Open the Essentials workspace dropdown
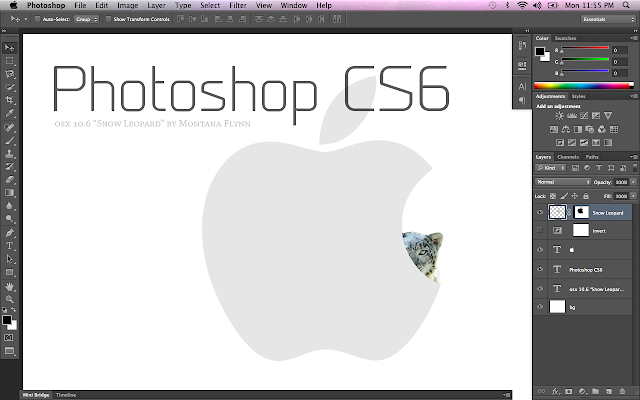Screen dimensions: 640x400 click(x=599, y=19)
